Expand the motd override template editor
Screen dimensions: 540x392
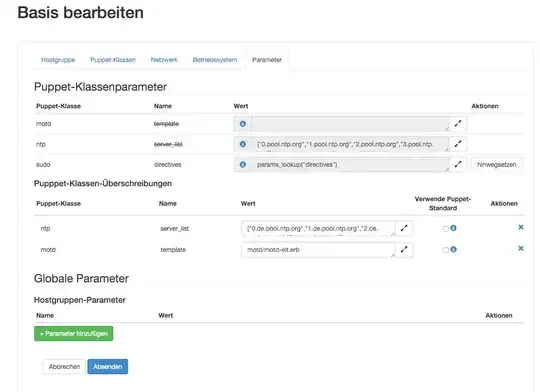[404, 250]
